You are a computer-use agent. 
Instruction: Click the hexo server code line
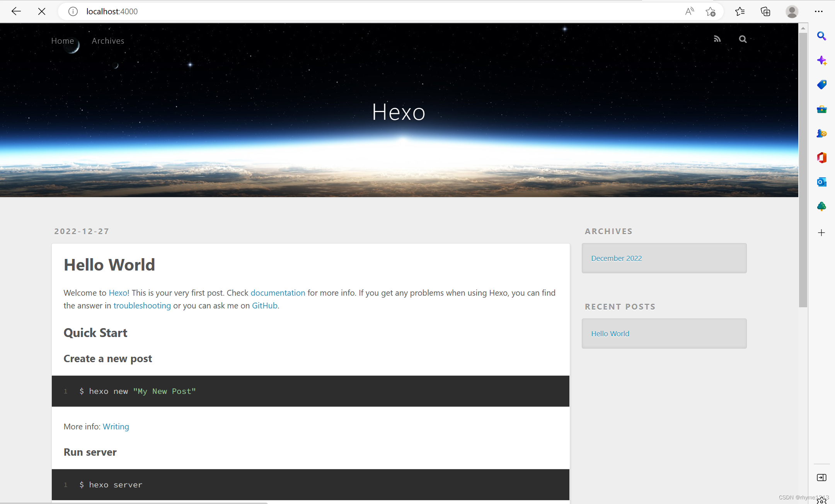(x=111, y=485)
